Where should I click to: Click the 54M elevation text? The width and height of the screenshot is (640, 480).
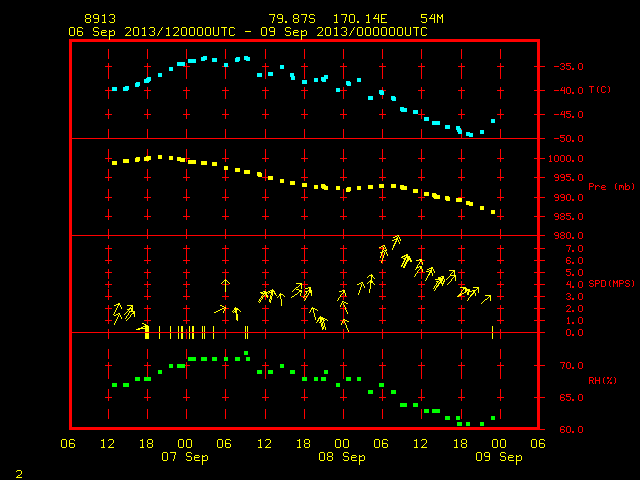[432, 19]
